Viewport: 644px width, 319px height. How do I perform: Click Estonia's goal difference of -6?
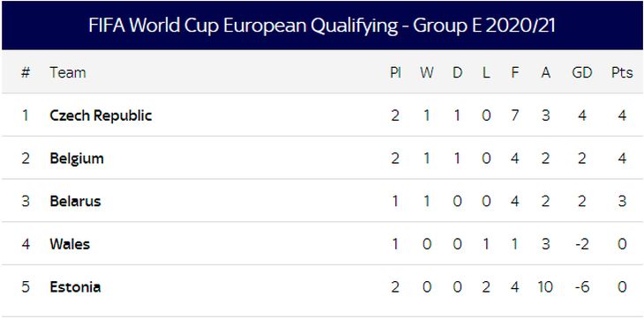tap(582, 287)
